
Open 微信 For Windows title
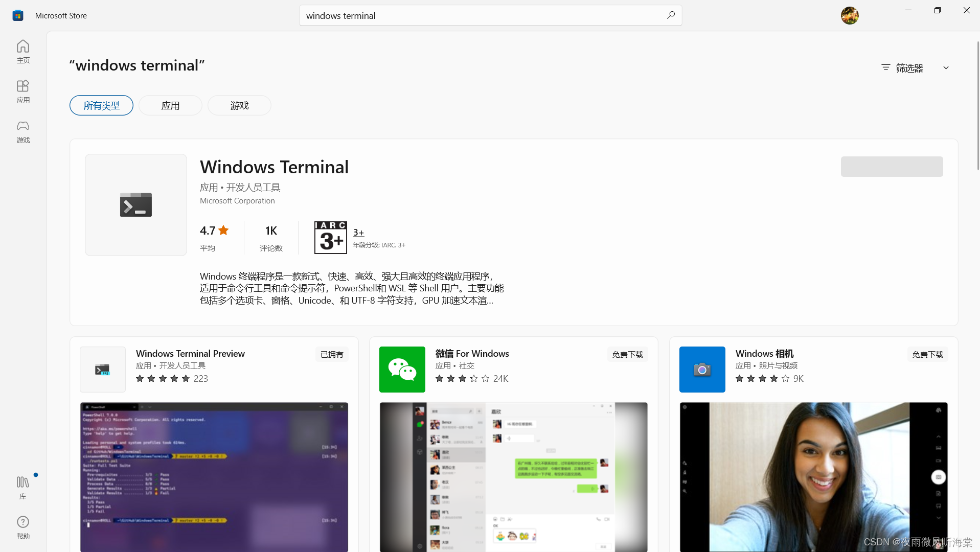(472, 354)
